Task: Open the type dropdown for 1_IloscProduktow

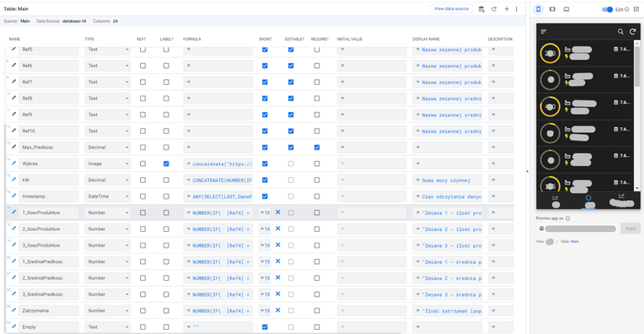Action: pyautogui.click(x=108, y=213)
